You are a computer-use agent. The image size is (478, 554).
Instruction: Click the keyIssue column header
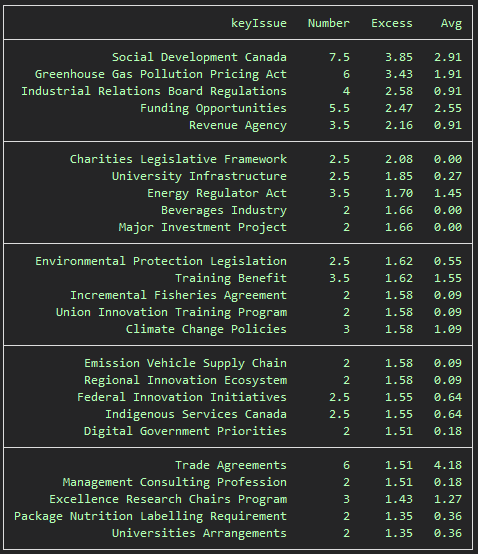pyautogui.click(x=259, y=23)
